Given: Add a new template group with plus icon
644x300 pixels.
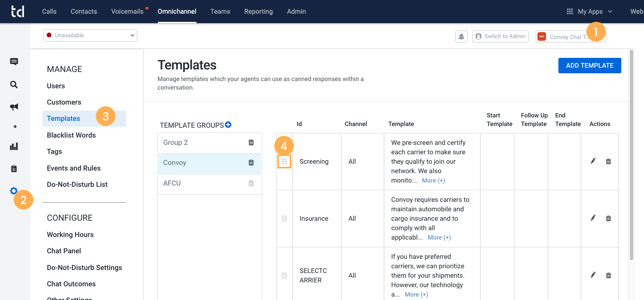Looking at the screenshot, I should [228, 125].
